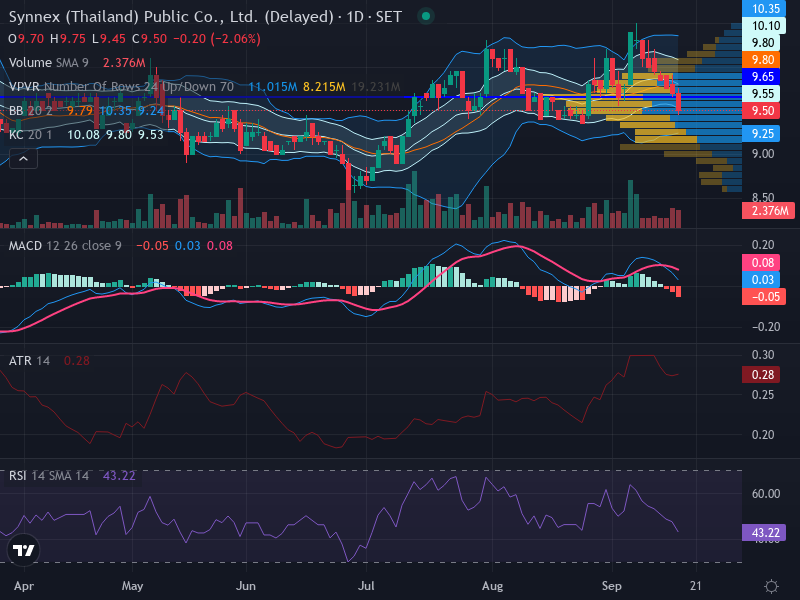Click the Sep marker on time axis
This screenshot has height=600, width=800.
(x=611, y=586)
